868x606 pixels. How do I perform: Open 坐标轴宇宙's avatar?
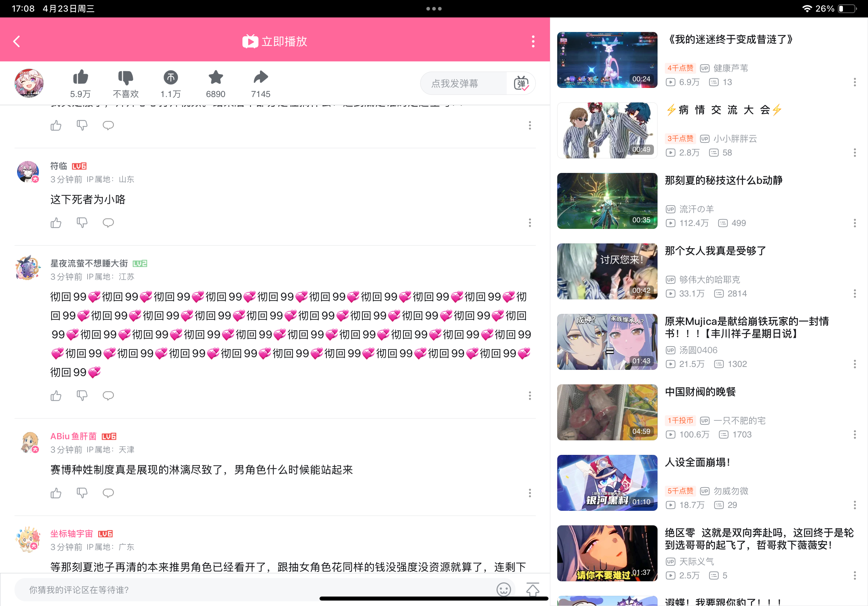pyautogui.click(x=28, y=540)
